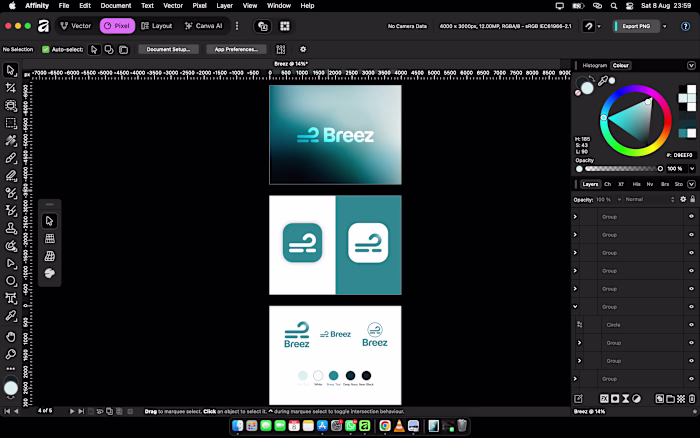Viewport: 700px width, 438px height.
Task: Create new group folder in Layers panel
Action: click(x=670, y=399)
